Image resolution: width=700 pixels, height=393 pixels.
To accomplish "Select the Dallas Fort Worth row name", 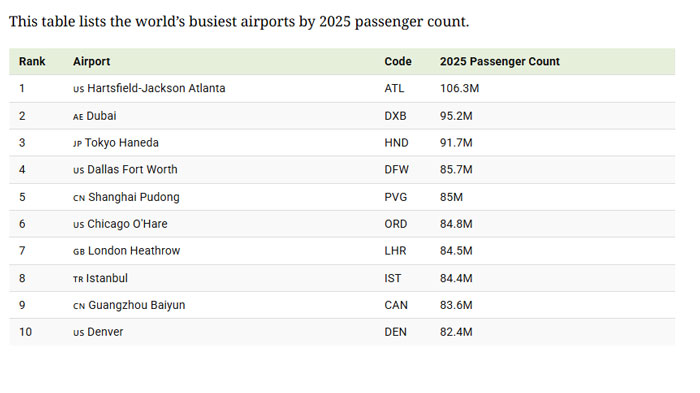I will pyautogui.click(x=132, y=169).
